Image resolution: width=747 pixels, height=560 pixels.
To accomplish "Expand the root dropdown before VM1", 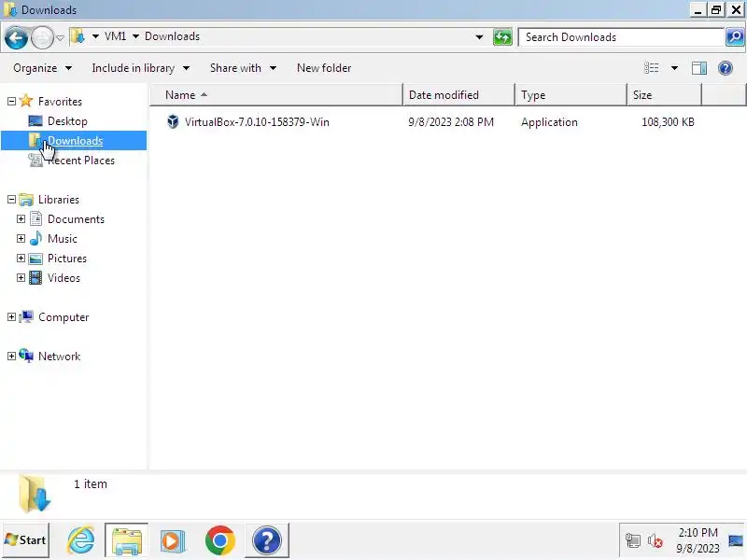I will [95, 36].
